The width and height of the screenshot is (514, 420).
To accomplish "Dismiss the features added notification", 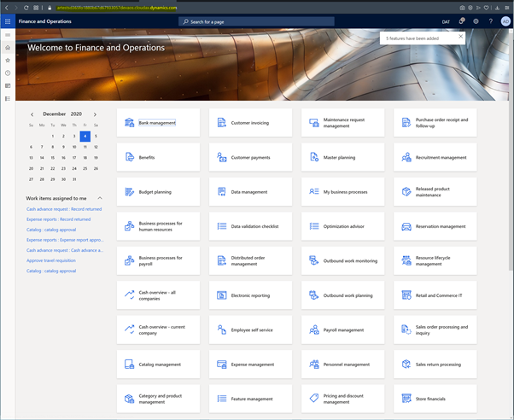I will 461,37.
